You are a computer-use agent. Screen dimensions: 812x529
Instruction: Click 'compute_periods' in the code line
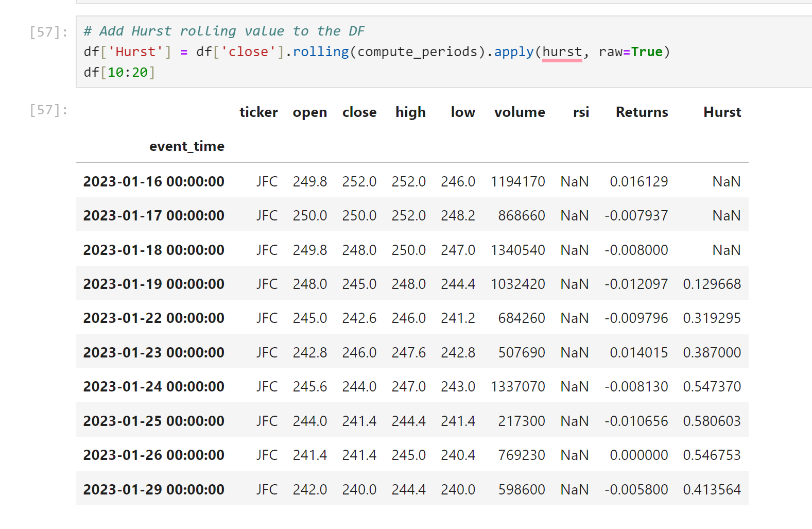click(x=417, y=52)
